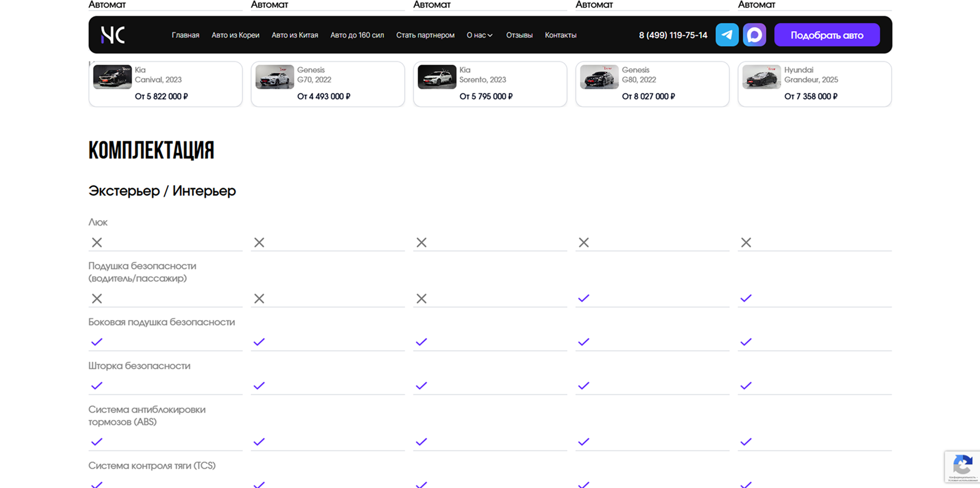Go to the Главная menu item
The height and width of the screenshot is (488, 980).
185,35
